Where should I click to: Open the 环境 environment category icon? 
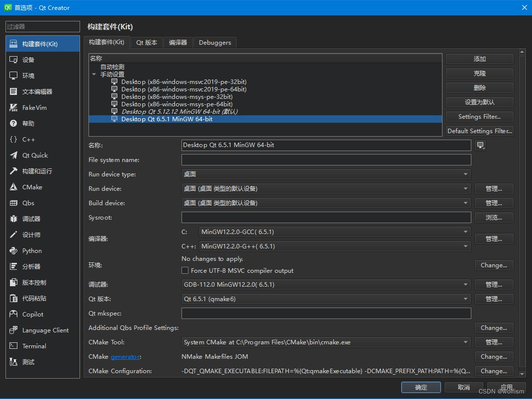pos(13,76)
